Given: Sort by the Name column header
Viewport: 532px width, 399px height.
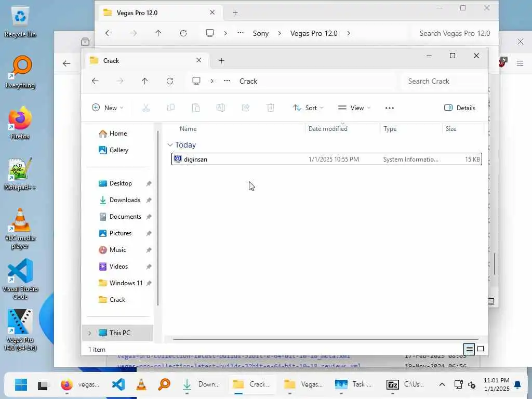Looking at the screenshot, I should pos(188,129).
